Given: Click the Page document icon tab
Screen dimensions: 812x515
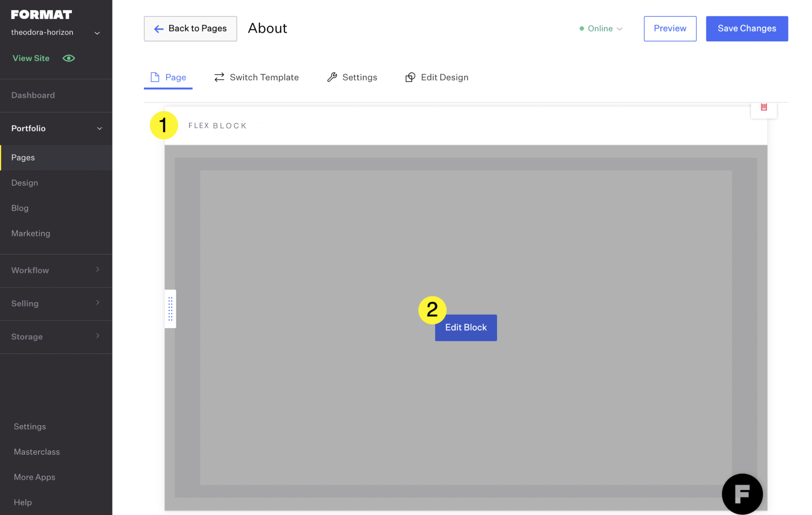Looking at the screenshot, I should click(155, 77).
